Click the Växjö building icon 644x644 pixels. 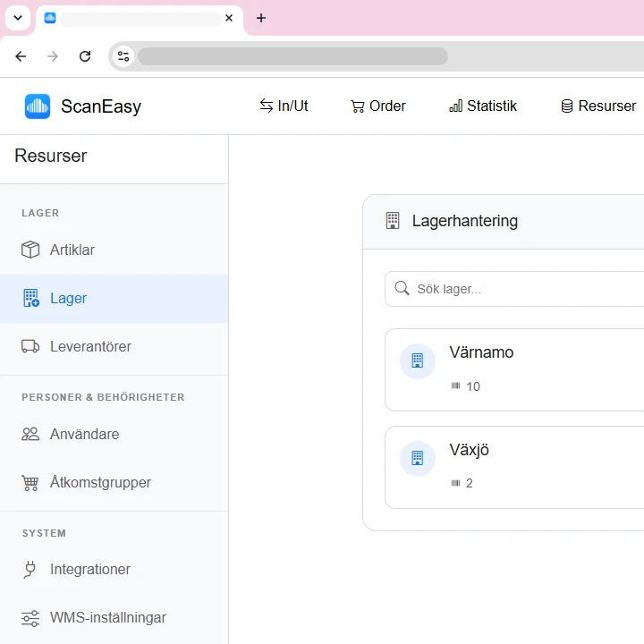(x=418, y=458)
